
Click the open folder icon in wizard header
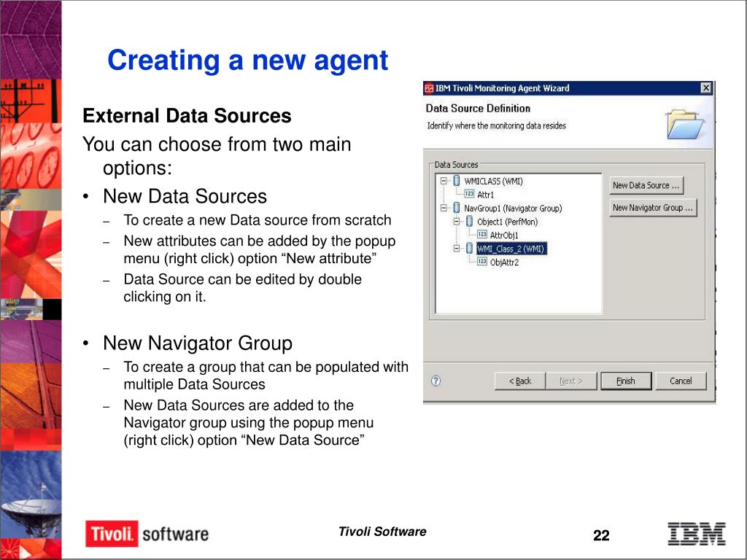[685, 125]
